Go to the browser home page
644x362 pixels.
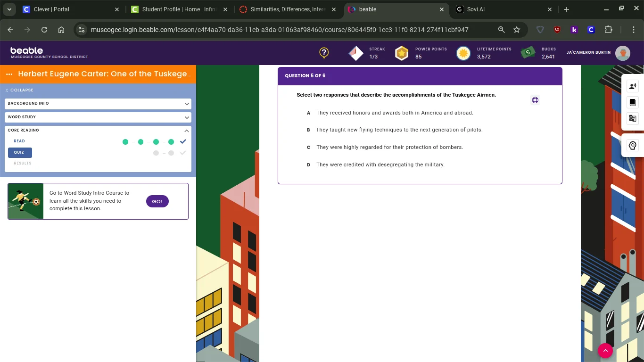pyautogui.click(x=61, y=30)
